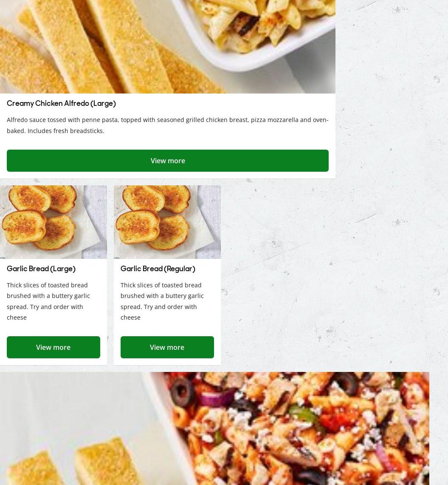Click View more under Garlic Bread (Large)
The width and height of the screenshot is (448, 485).
tap(54, 347)
